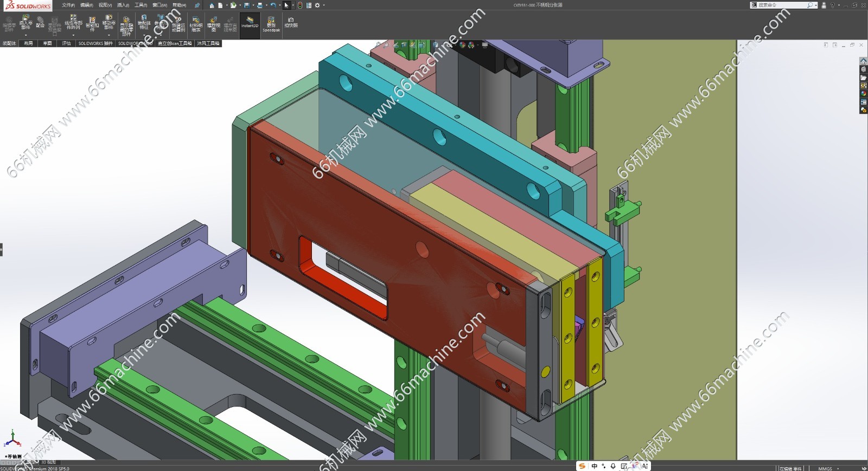Click the Undo arrow icon
Viewport: 868px width, 471px height.
(x=273, y=5)
